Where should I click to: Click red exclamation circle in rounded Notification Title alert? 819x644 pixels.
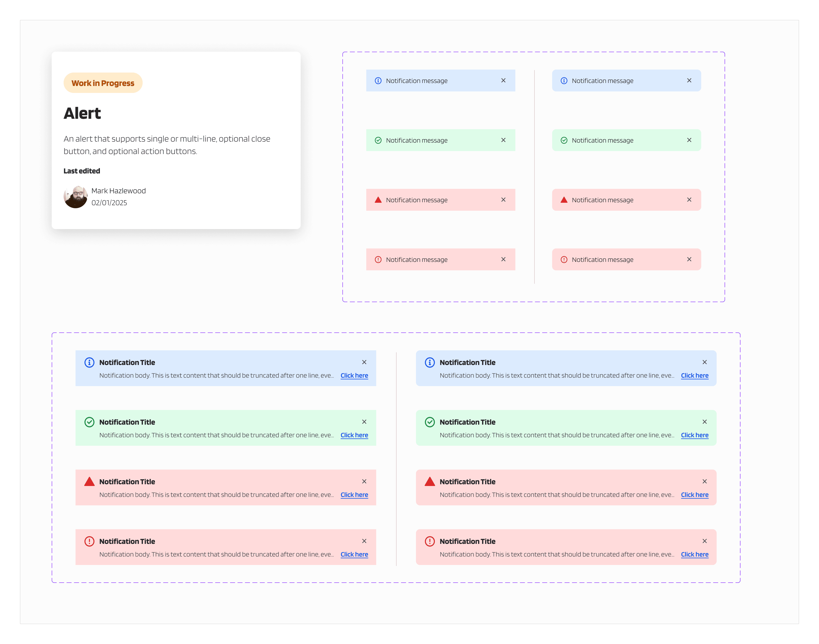429,541
